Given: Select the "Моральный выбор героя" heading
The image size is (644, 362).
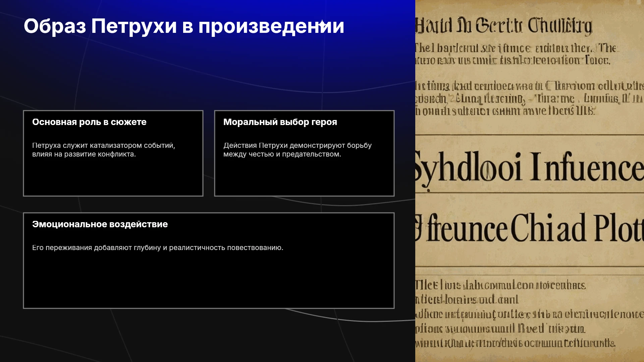Looking at the screenshot, I should tap(280, 122).
